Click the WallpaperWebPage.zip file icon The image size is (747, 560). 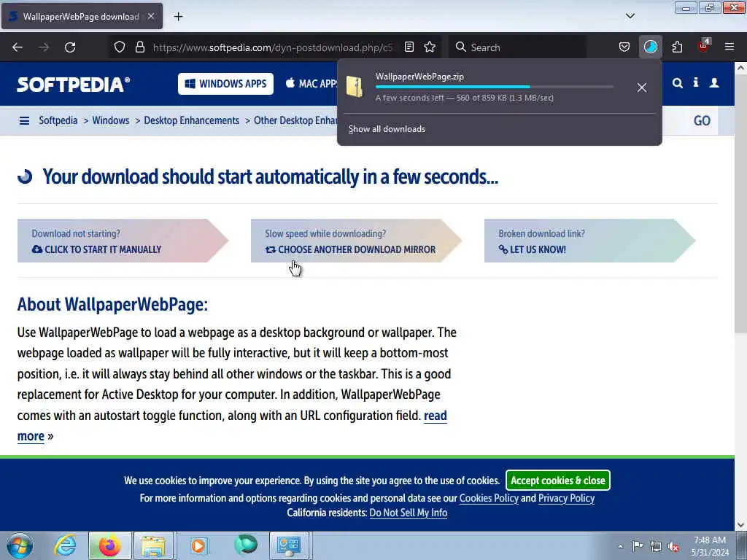(x=355, y=87)
